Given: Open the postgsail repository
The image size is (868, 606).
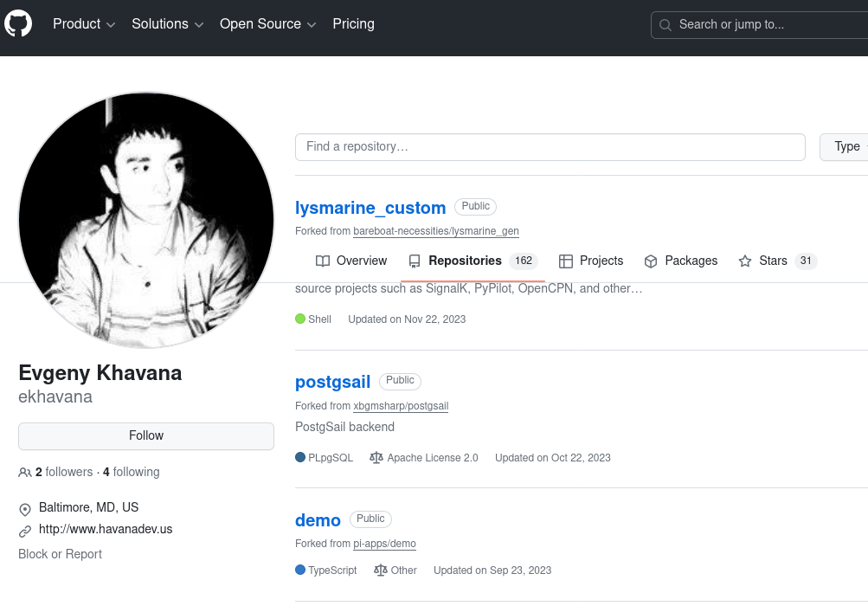Looking at the screenshot, I should 332,382.
